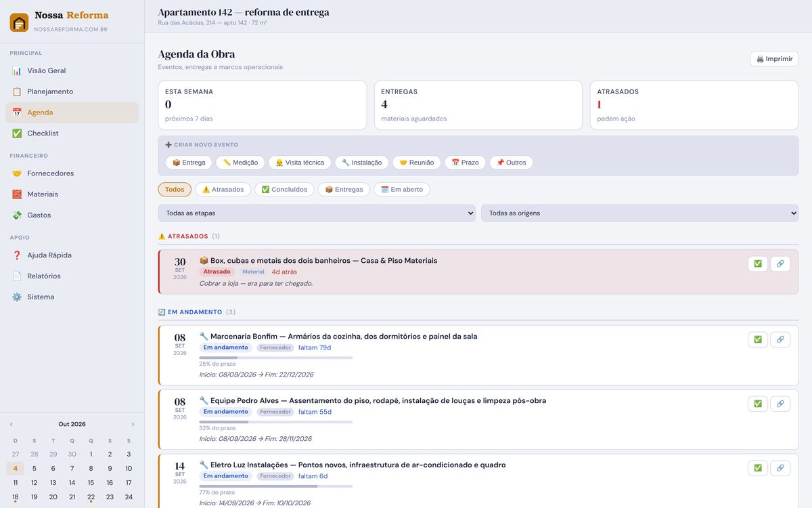Viewport: 812px width, 508px height.
Task: Click link icon for Box, cubas e metais
Action: pyautogui.click(x=780, y=264)
